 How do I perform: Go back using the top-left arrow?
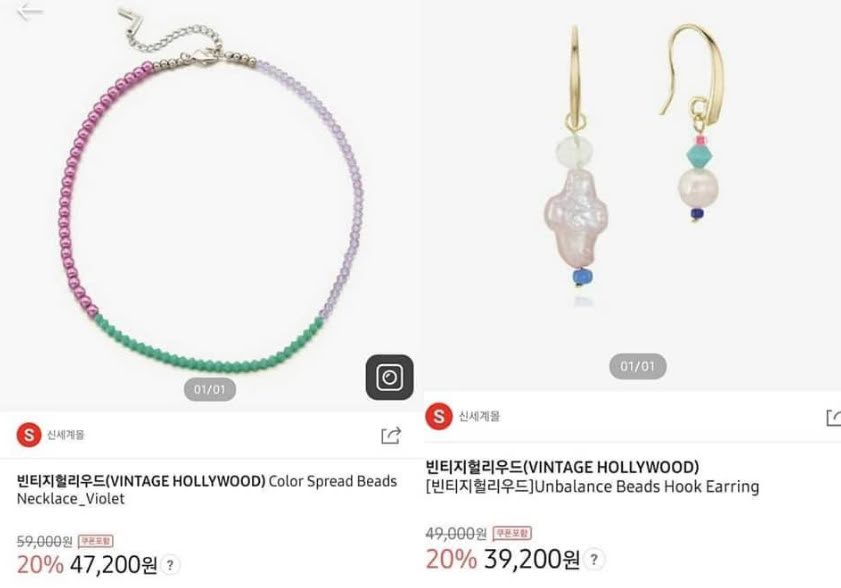point(29,11)
